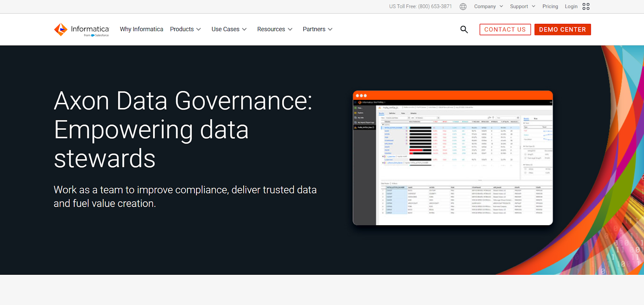Click the Informatica logo
The image size is (644, 305).
pos(81,30)
